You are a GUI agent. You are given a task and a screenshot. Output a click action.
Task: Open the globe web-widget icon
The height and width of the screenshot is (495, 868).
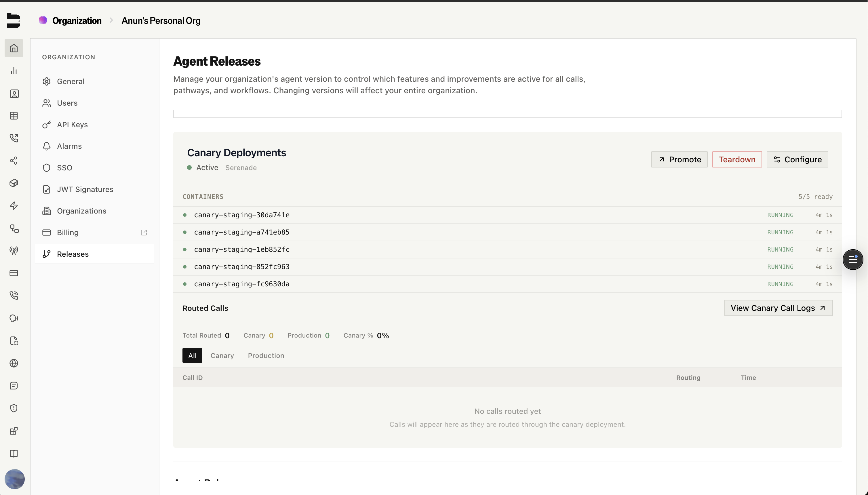(14, 363)
